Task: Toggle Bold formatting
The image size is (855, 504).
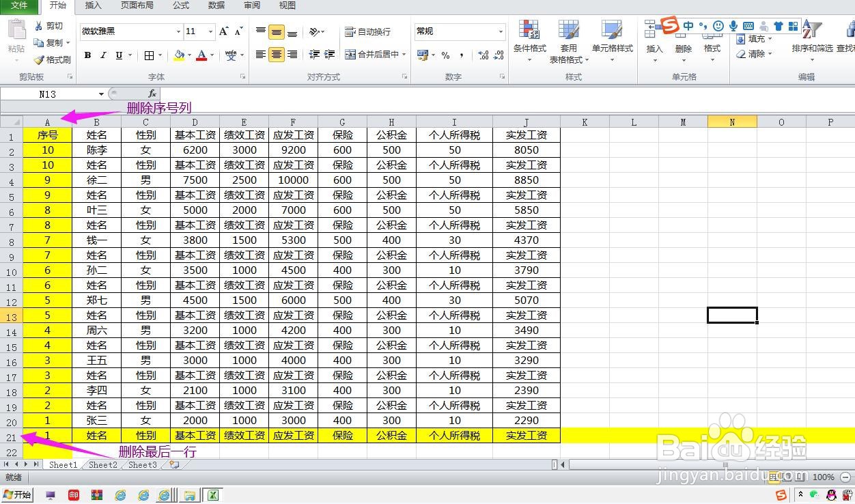Action: pyautogui.click(x=87, y=55)
